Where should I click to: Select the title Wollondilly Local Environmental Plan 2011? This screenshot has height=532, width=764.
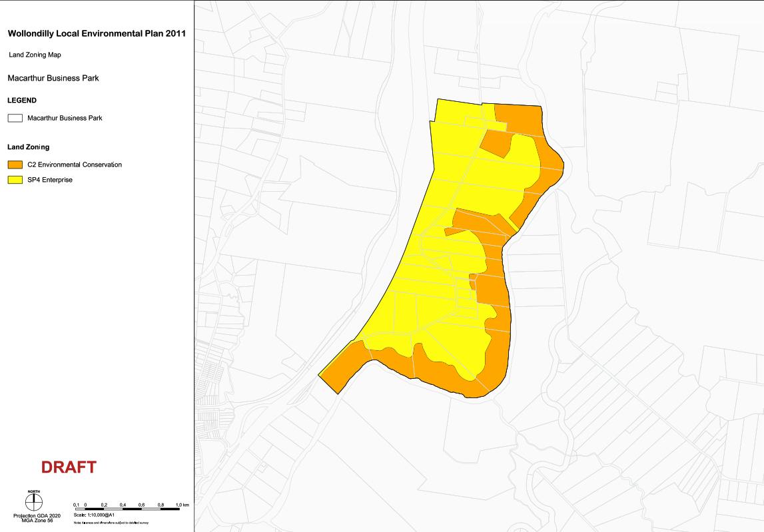point(97,33)
